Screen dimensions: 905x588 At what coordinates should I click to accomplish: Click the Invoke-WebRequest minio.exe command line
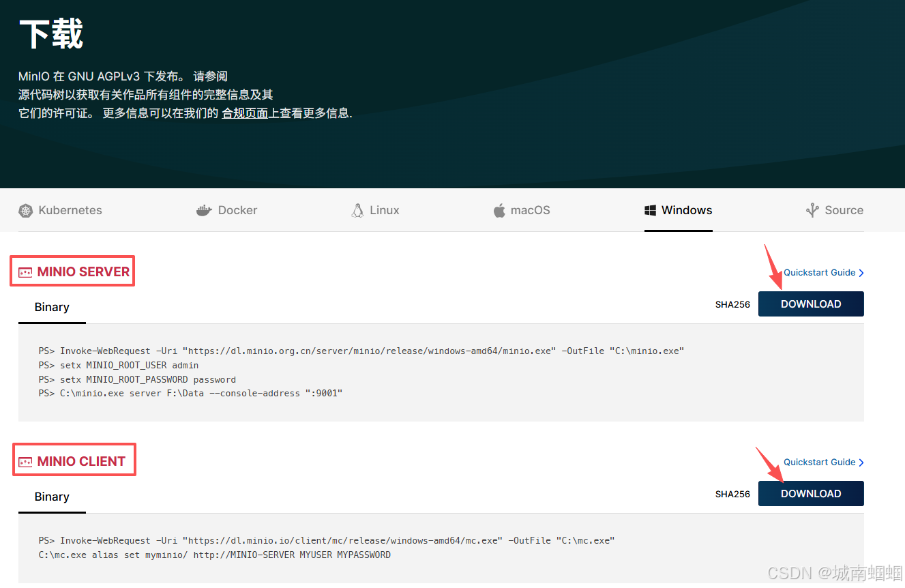(x=361, y=351)
